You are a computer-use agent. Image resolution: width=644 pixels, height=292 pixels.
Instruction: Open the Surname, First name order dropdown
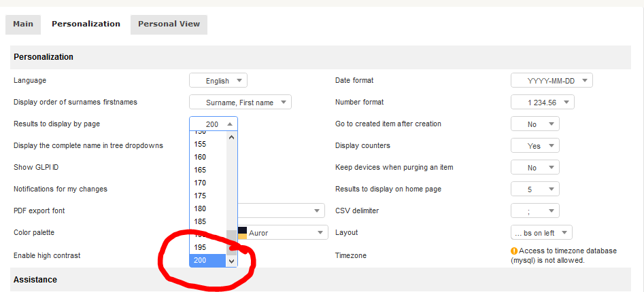coord(240,102)
